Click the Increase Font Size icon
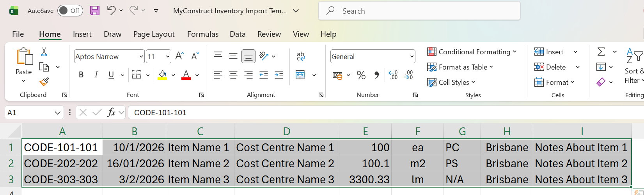Image resolution: width=644 pixels, height=195 pixels. (179, 56)
